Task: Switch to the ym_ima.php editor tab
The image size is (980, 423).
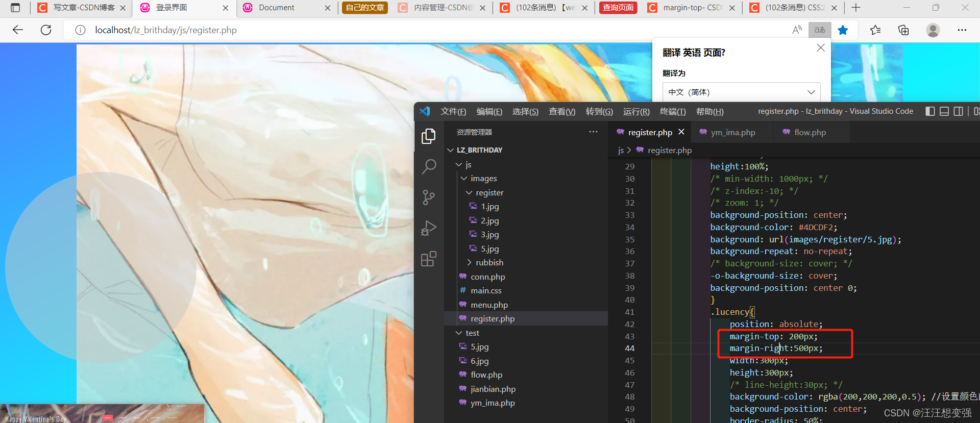Action: pos(732,132)
